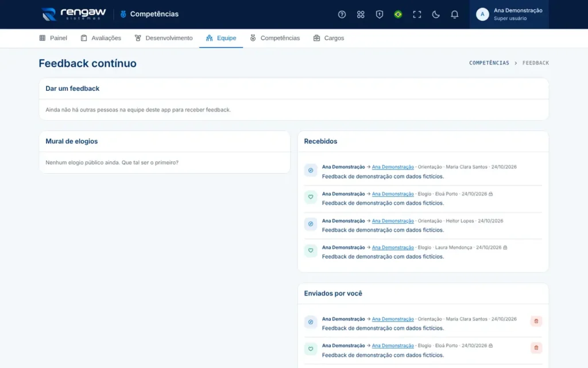Open Ana Demonstração link in sent Maria Clara row
This screenshot has height=368, width=588.
[393, 319]
